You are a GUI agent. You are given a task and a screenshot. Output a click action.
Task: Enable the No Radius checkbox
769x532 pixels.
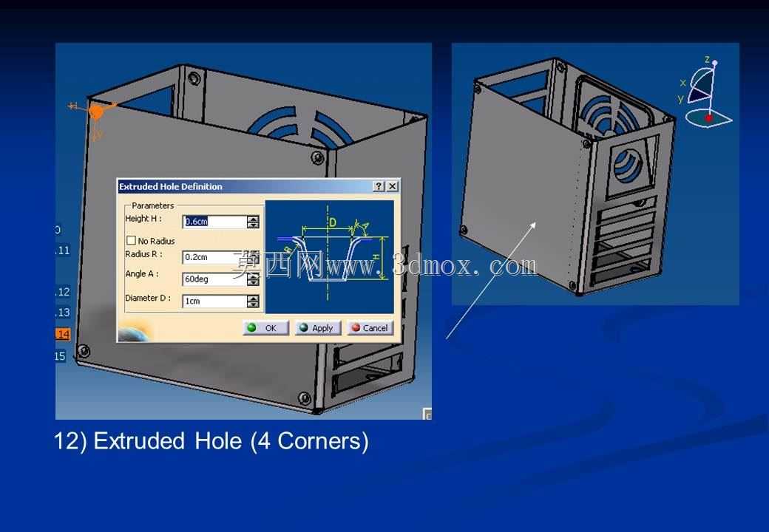[131, 241]
